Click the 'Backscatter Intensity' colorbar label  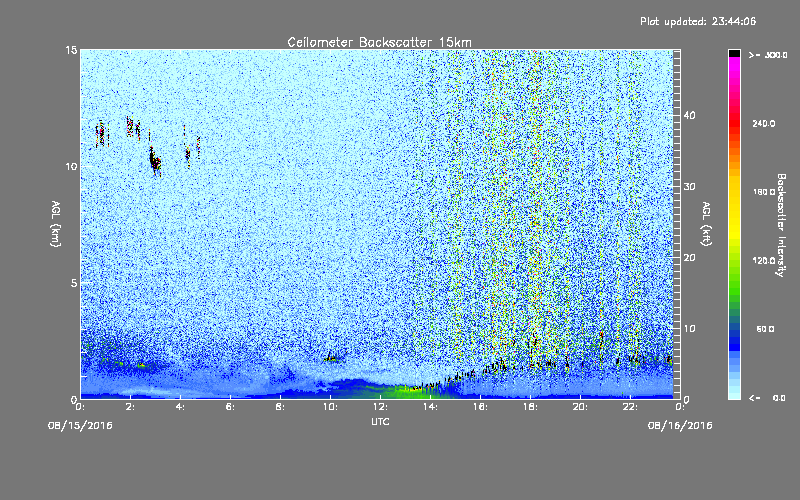click(x=781, y=225)
